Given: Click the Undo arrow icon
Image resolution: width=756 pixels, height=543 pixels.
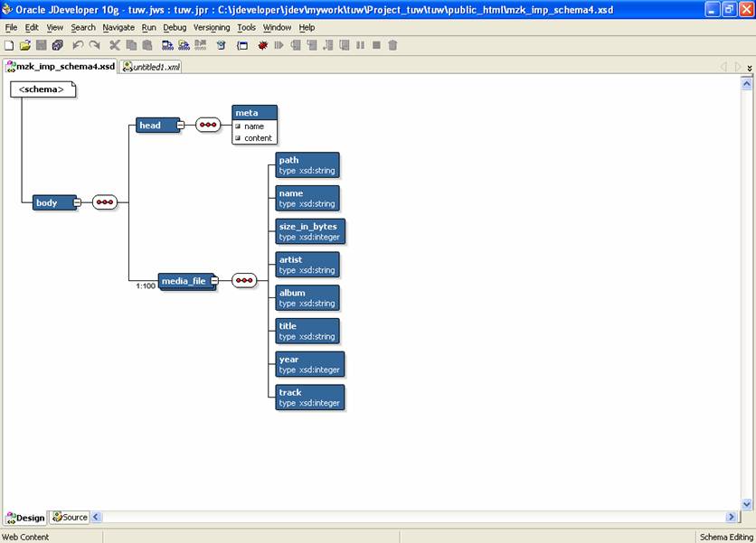Looking at the screenshot, I should 78,45.
